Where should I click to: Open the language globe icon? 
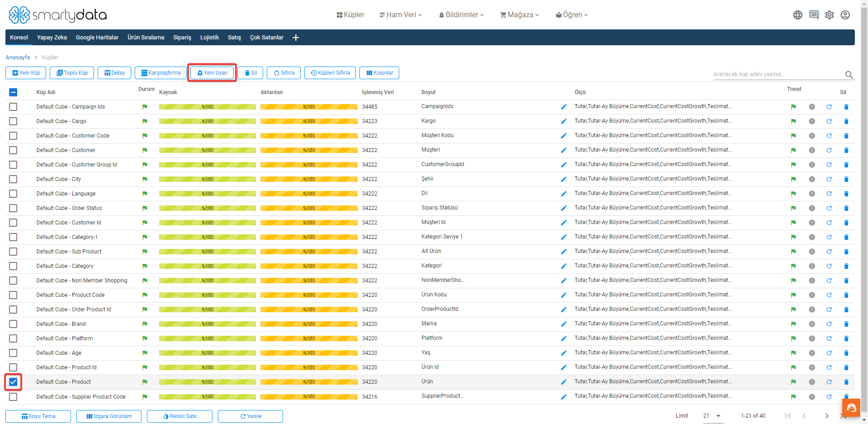point(797,15)
